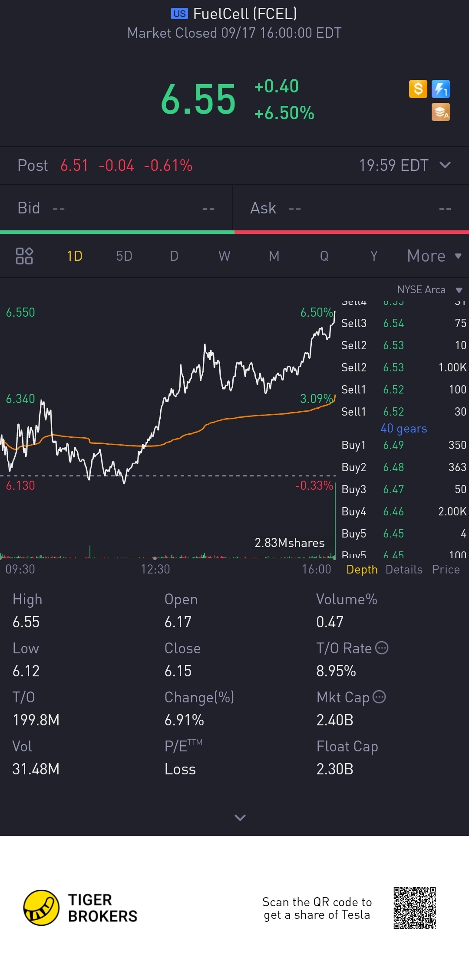
Task: Tap the orange stacked coins icon
Action: 440,112
